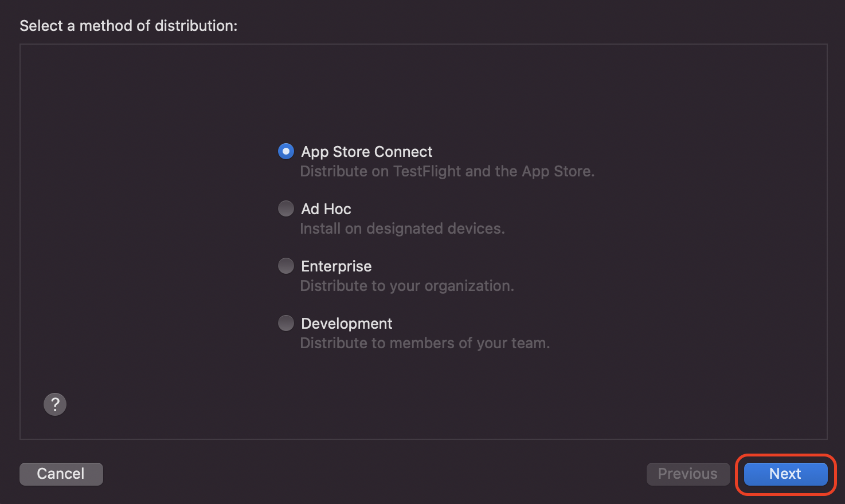The width and height of the screenshot is (845, 504).
Task: Open help with the question mark icon
Action: [x=55, y=404]
